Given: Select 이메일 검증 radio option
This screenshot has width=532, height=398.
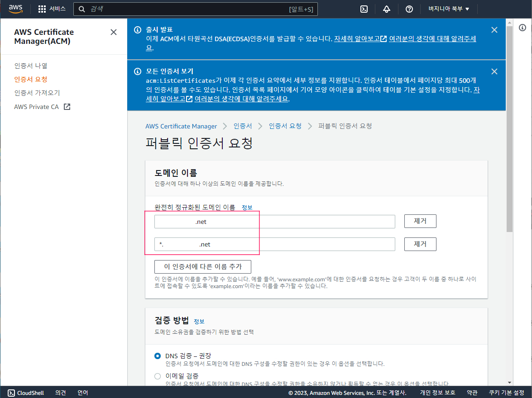Looking at the screenshot, I should click(x=158, y=376).
